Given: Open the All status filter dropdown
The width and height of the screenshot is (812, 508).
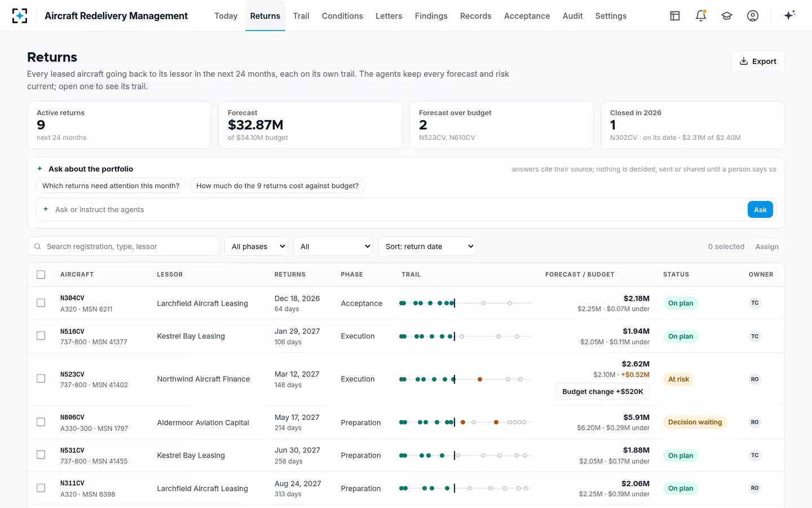Looking at the screenshot, I should [333, 246].
